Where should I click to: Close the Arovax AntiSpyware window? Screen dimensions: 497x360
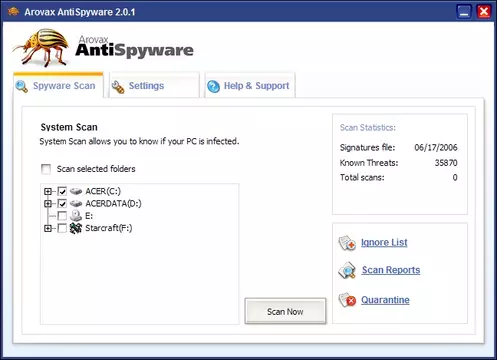point(484,12)
